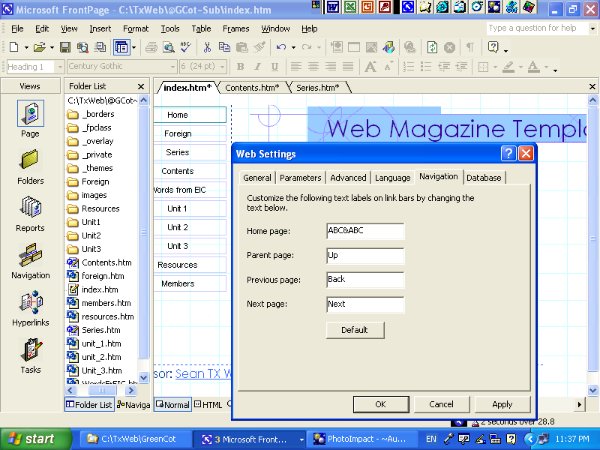Click the Home page text field

click(365, 231)
